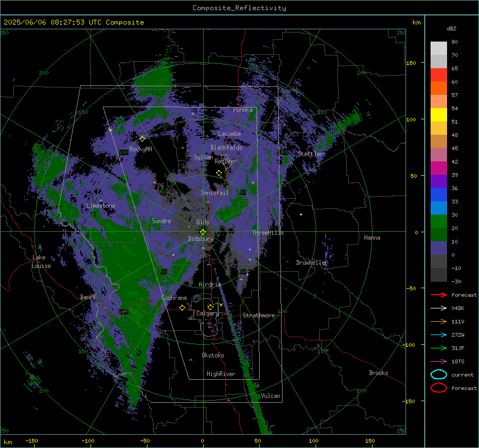
Task: Select the lightest gray swatch atop dBZ scale
Action: coord(439,48)
